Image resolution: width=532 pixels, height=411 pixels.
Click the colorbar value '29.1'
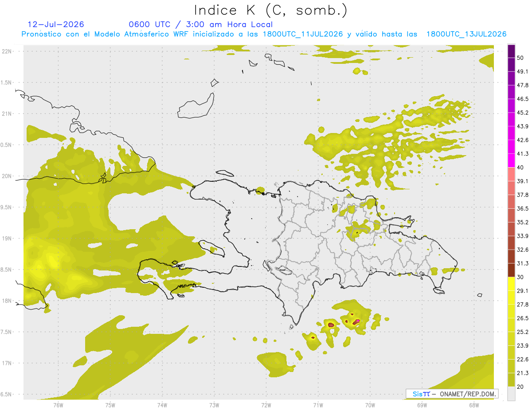(x=523, y=291)
